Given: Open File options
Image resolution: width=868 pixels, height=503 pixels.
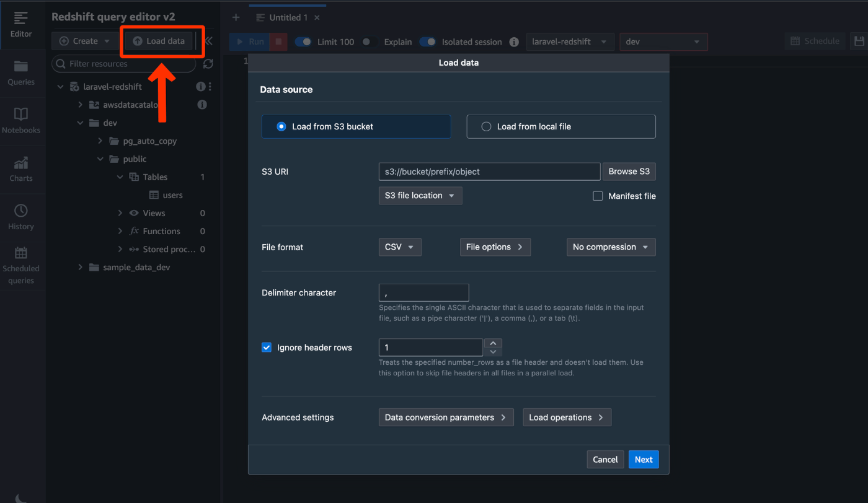Looking at the screenshot, I should 495,247.
